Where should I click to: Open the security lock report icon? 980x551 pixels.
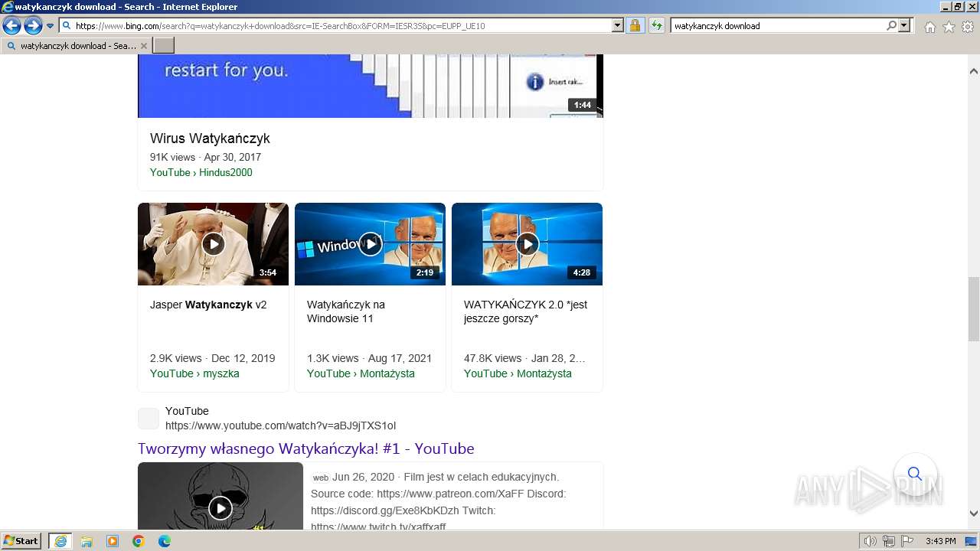coord(635,25)
